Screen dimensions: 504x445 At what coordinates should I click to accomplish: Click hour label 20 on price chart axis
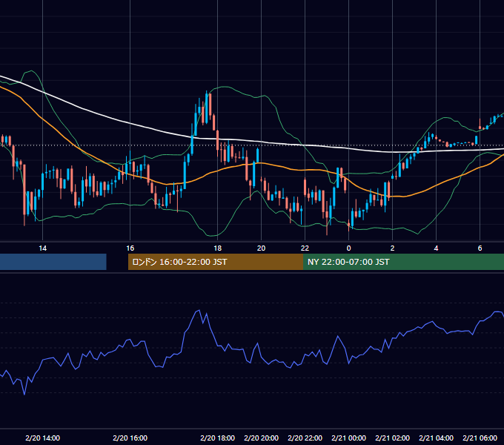pos(261,248)
